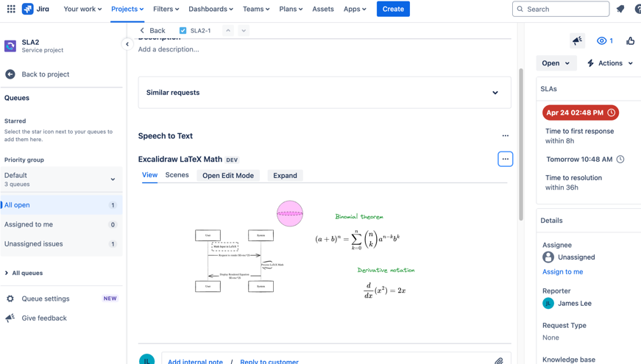Click the Create button
Screen dimensions: 641x364
click(393, 9)
